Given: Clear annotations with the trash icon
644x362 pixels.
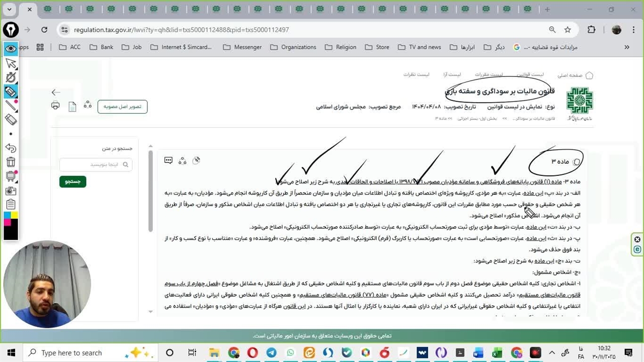Looking at the screenshot, I should [x=11, y=162].
